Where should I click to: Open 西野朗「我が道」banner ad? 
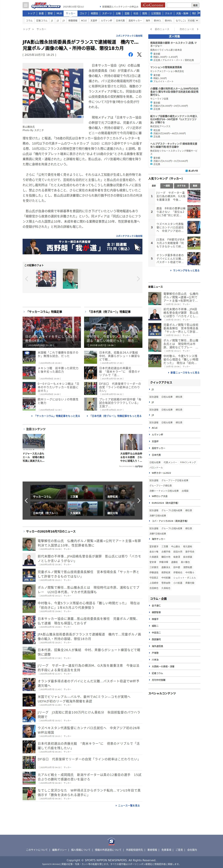82,247
